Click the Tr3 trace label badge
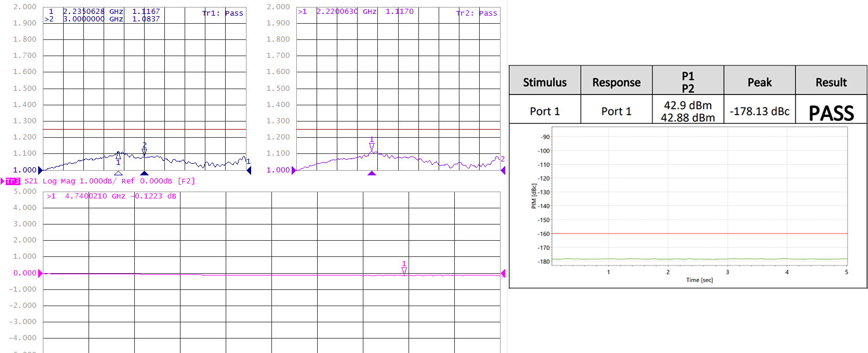The height and width of the screenshot is (353, 868). tap(12, 181)
